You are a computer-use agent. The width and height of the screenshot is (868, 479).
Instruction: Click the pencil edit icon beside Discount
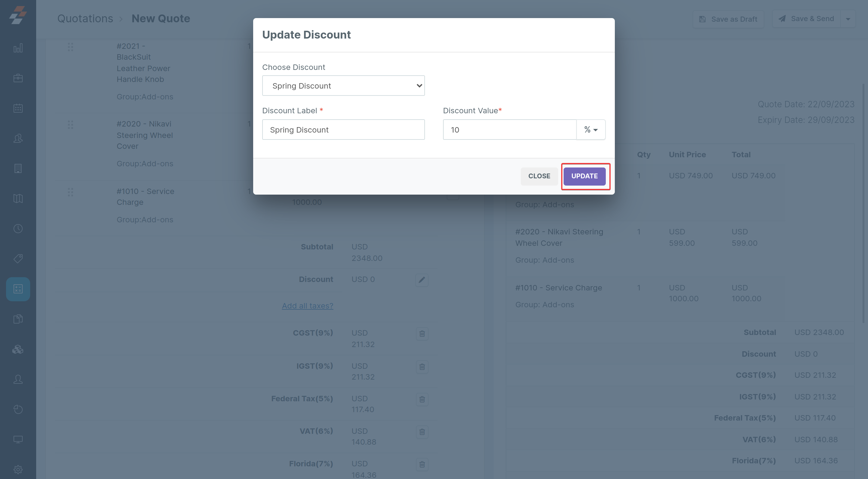coord(422,280)
